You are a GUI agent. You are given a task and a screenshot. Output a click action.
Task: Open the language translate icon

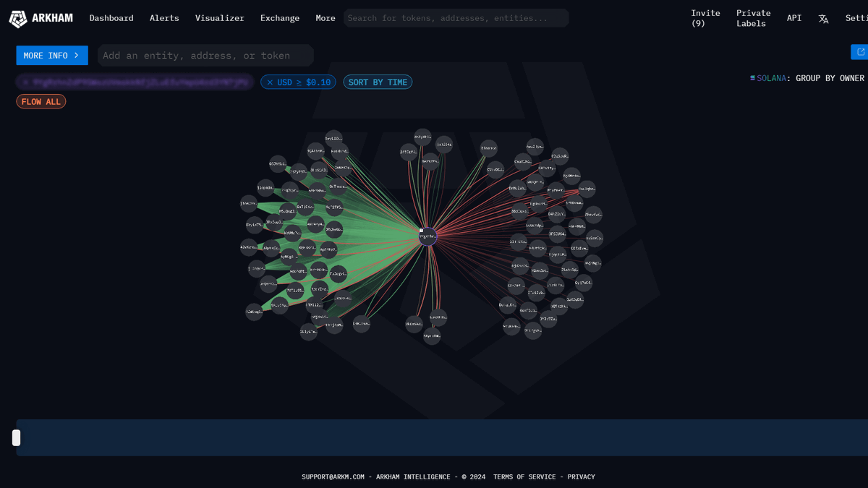(x=823, y=19)
